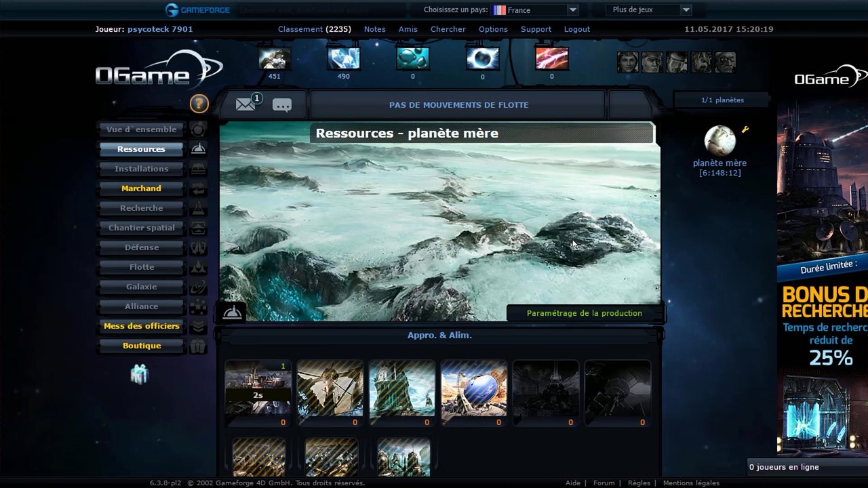Click the icon beside Vue d'ensemble
The width and height of the screenshot is (868, 488).
click(x=198, y=129)
